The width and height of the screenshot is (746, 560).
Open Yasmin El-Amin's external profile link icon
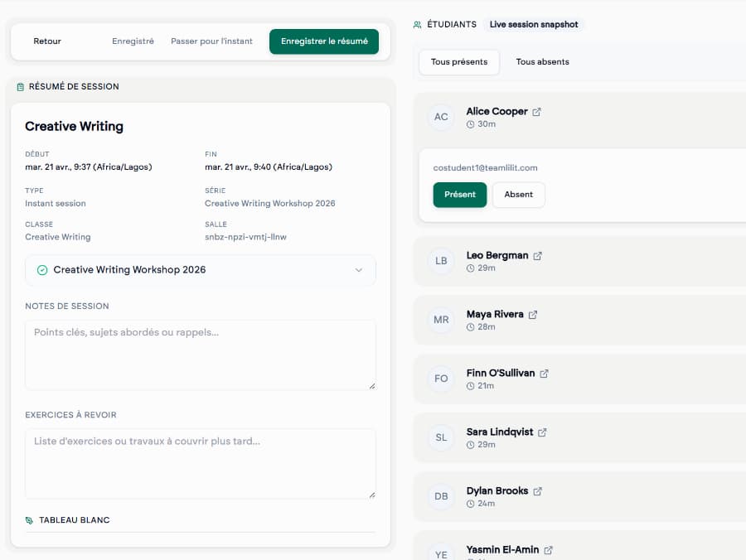point(549,550)
